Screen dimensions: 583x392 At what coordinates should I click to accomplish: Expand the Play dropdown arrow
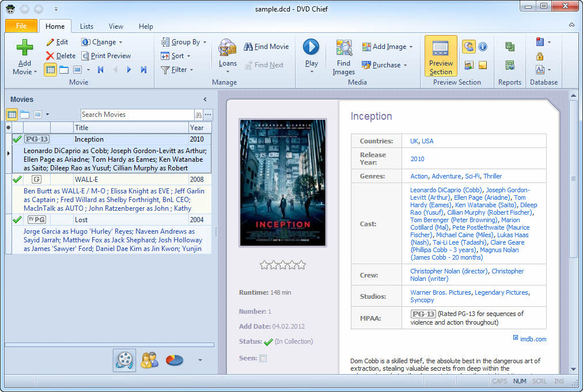tap(312, 71)
